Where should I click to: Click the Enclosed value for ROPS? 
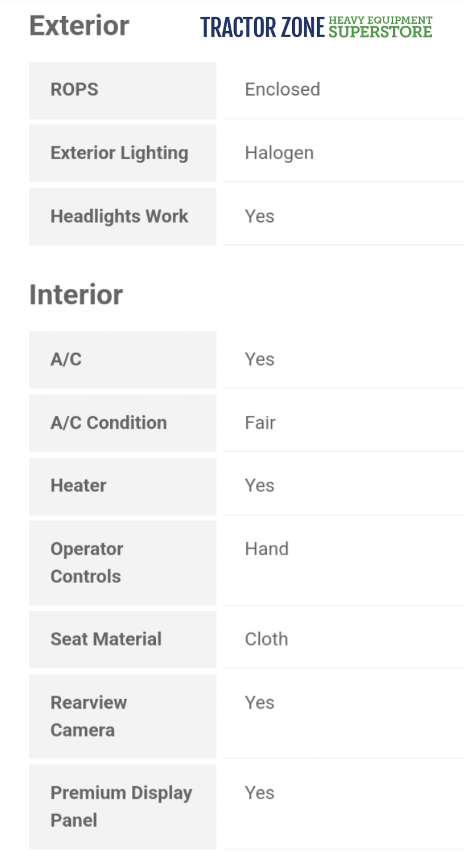pyautogui.click(x=282, y=89)
